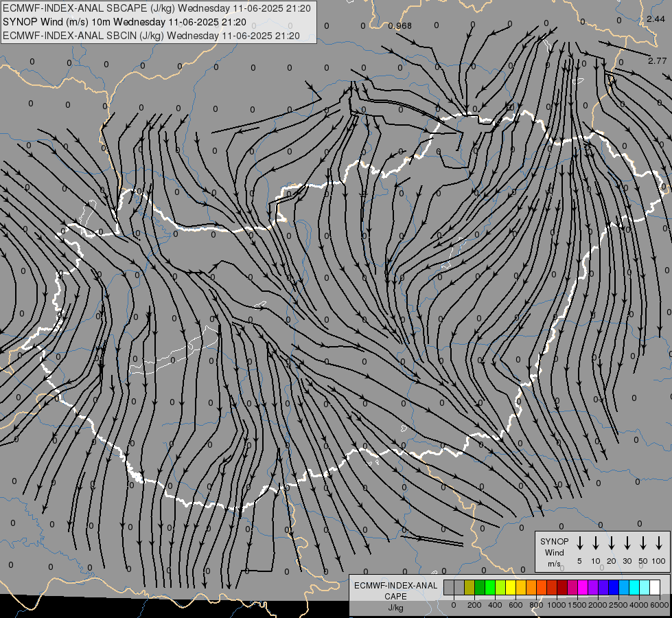Click the 2.44 value on the map
Screen dimensions: 672x618
tap(656, 19)
